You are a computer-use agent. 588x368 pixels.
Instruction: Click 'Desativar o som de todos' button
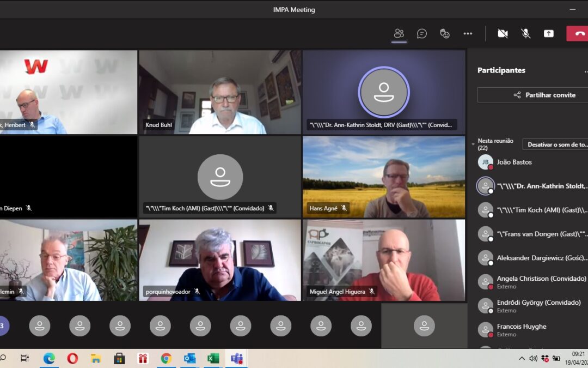coord(556,144)
